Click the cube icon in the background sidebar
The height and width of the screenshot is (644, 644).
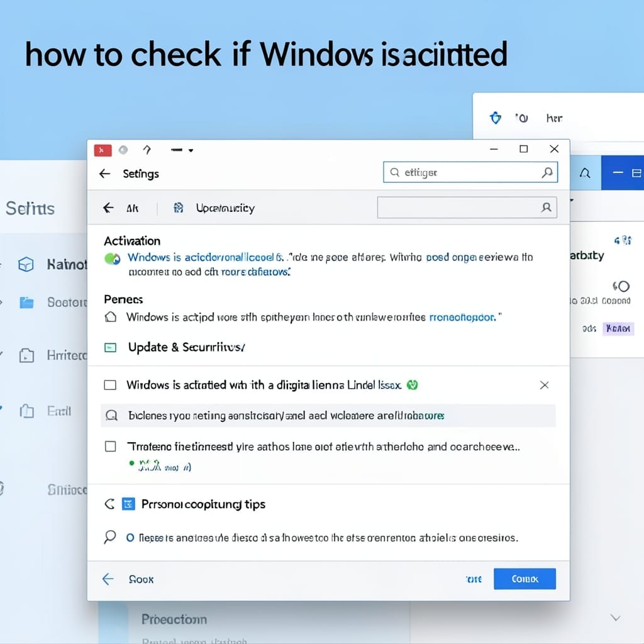click(x=26, y=264)
